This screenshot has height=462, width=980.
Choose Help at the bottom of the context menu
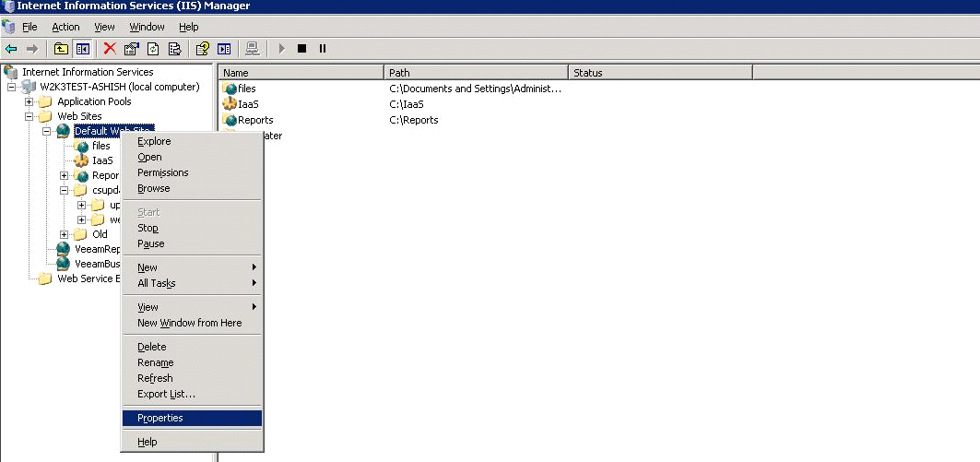tap(192, 442)
